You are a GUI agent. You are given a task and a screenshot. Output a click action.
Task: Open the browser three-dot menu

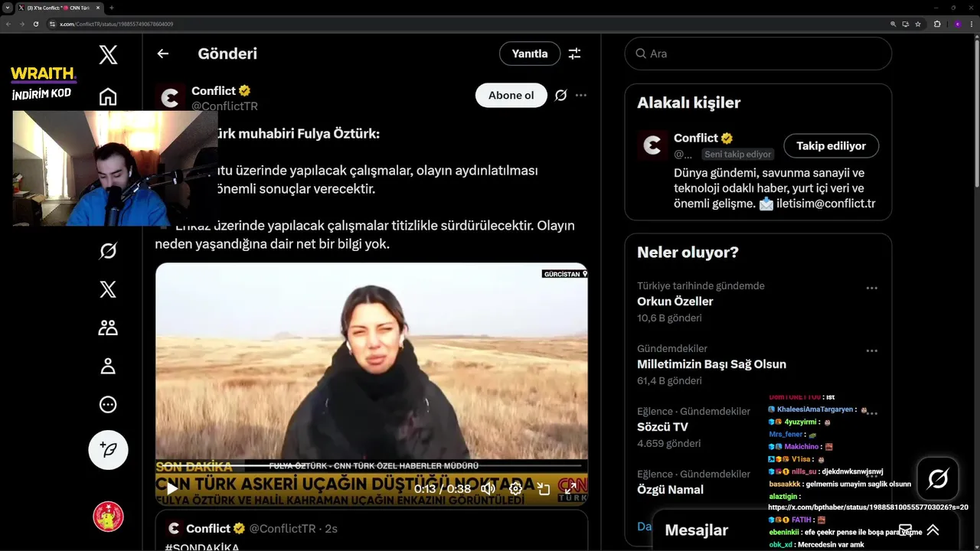972,24
